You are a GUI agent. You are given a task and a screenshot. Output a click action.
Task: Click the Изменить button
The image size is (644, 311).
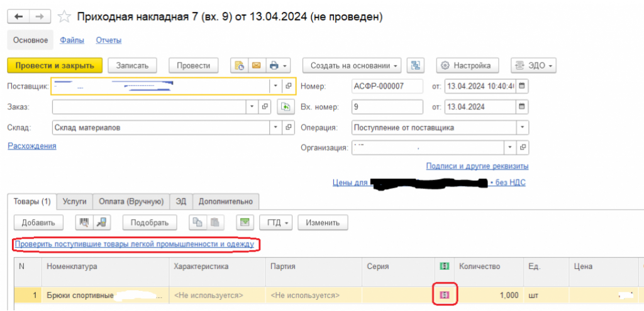pos(323,223)
